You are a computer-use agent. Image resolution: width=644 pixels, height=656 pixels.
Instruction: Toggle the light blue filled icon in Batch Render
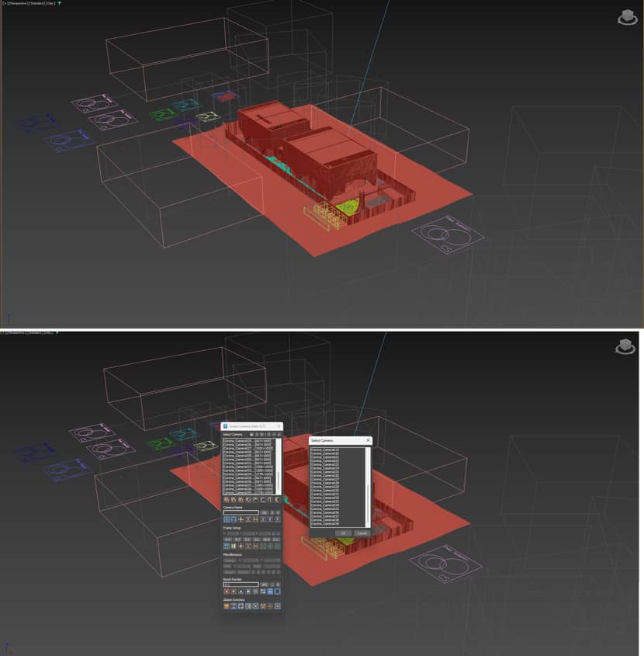[270, 592]
